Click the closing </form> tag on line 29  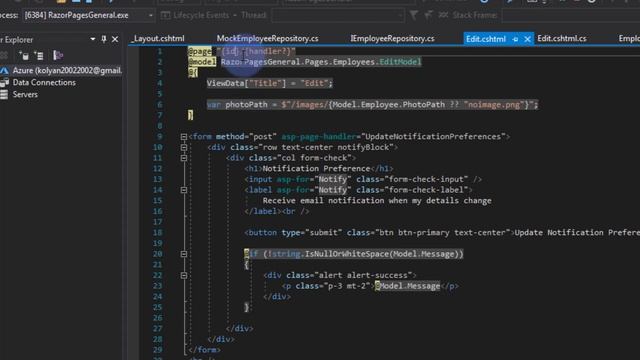[x=204, y=350]
